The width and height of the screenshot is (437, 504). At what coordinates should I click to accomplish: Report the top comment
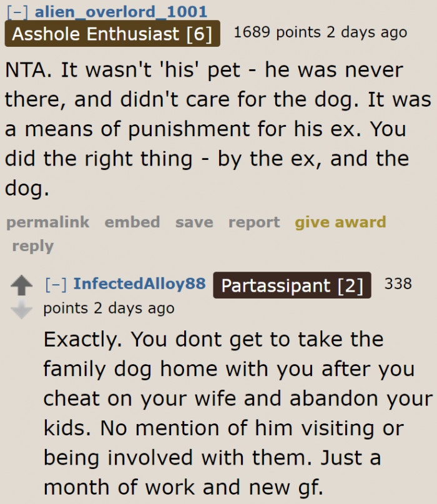[253, 222]
